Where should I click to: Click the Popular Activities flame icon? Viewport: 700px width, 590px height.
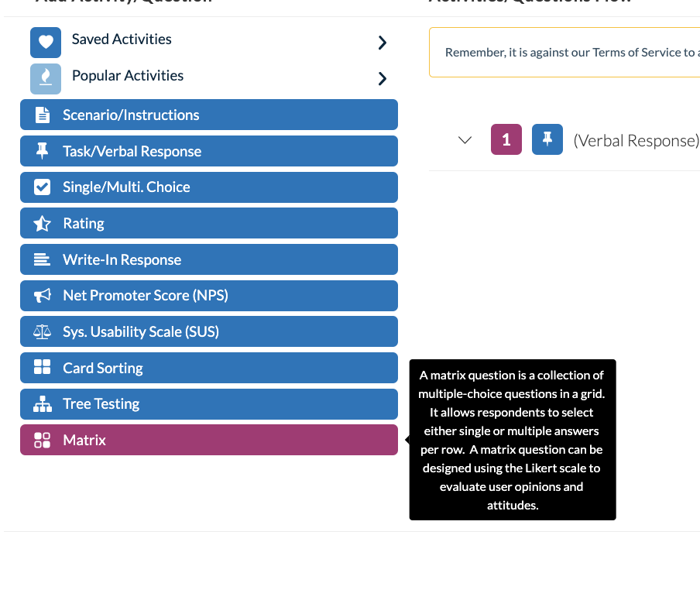click(x=46, y=78)
